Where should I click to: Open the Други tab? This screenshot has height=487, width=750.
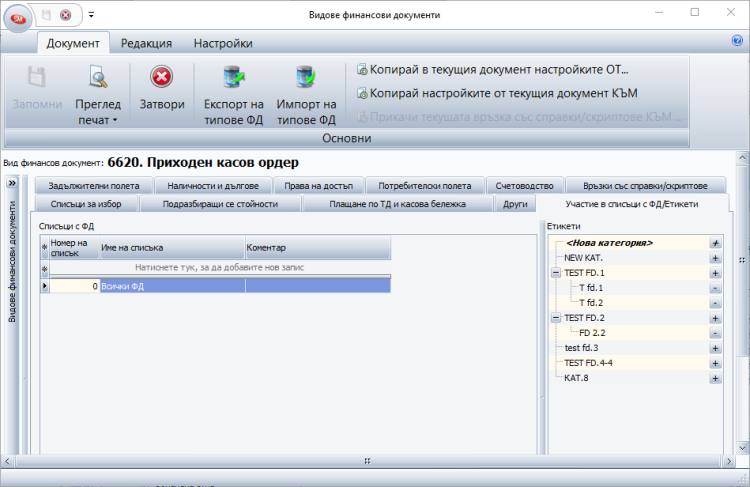[x=515, y=204]
